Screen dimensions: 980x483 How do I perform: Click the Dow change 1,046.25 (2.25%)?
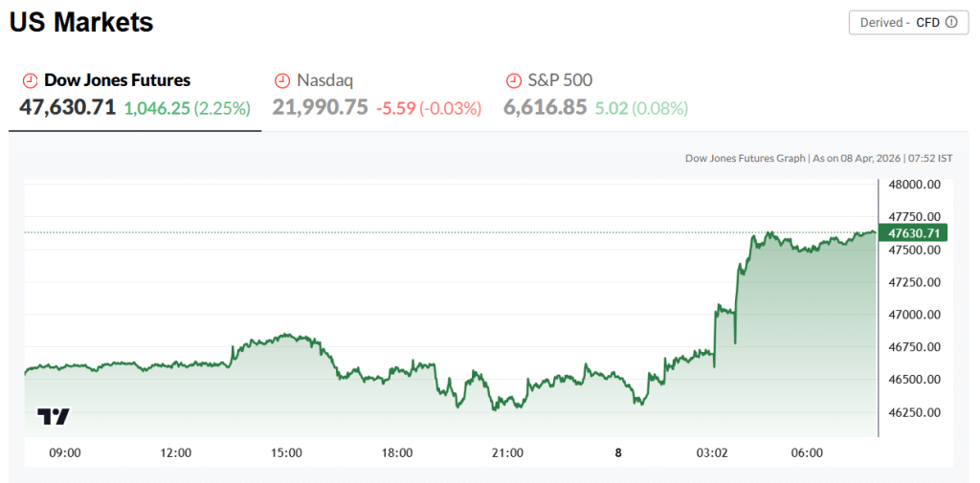tap(187, 108)
